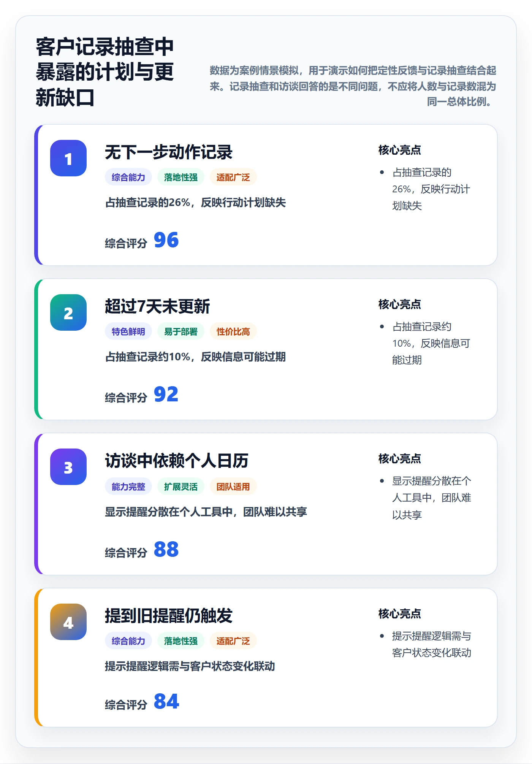Click 综合评分 label beside score 92
The width and height of the screenshot is (532, 764).
[126, 398]
